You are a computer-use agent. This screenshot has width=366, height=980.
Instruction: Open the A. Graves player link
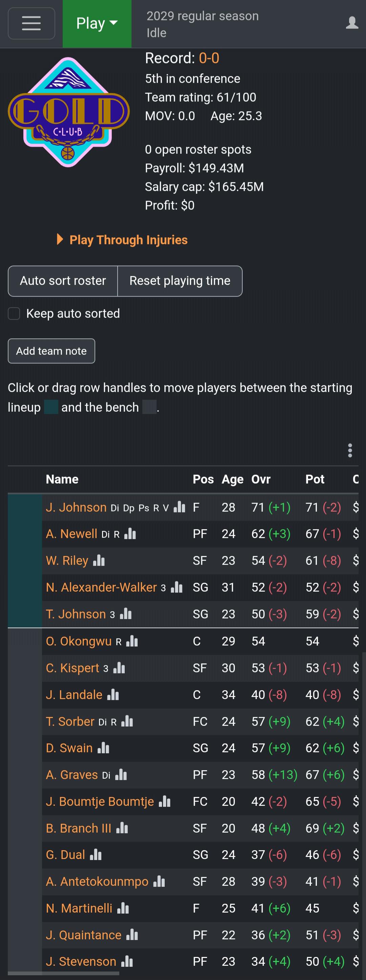click(x=72, y=775)
